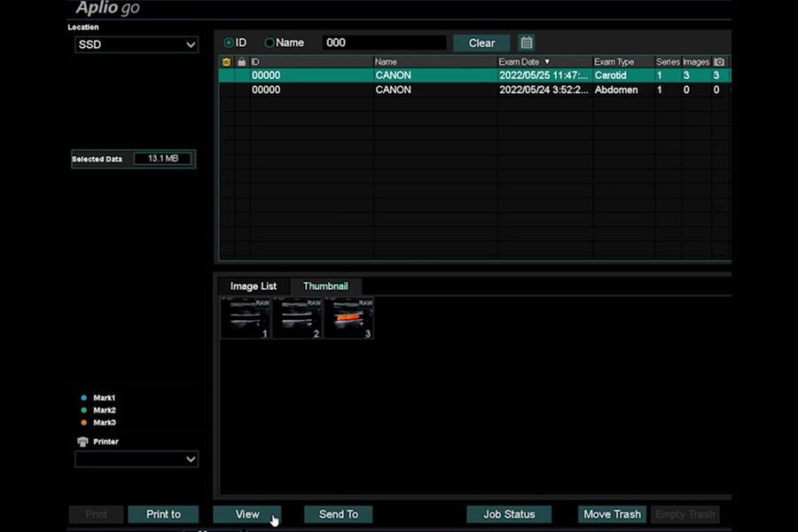Click the Send To button
Image resolution: width=798 pixels, height=532 pixels.
pos(339,514)
